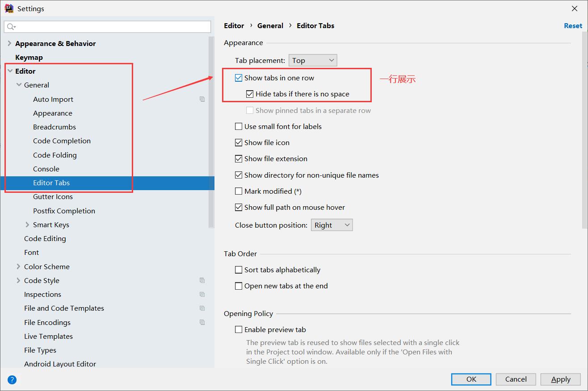Open File Encodings settings page

pos(47,322)
